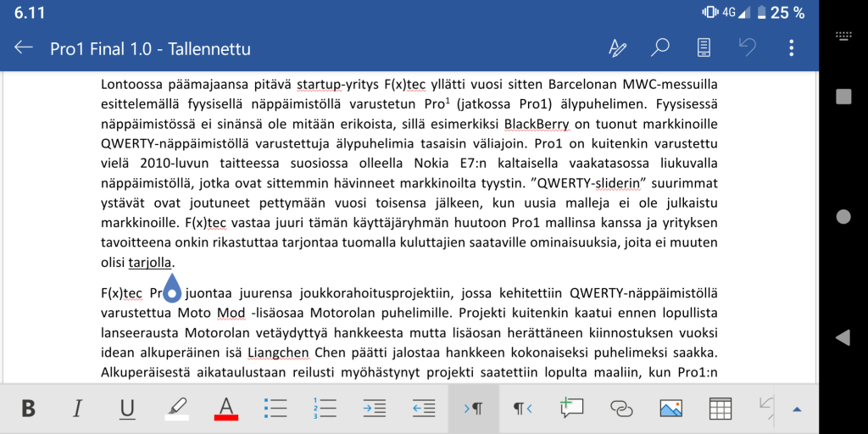Tap the partially visible icon after the table
This screenshot has width=868, height=434.
point(766,409)
